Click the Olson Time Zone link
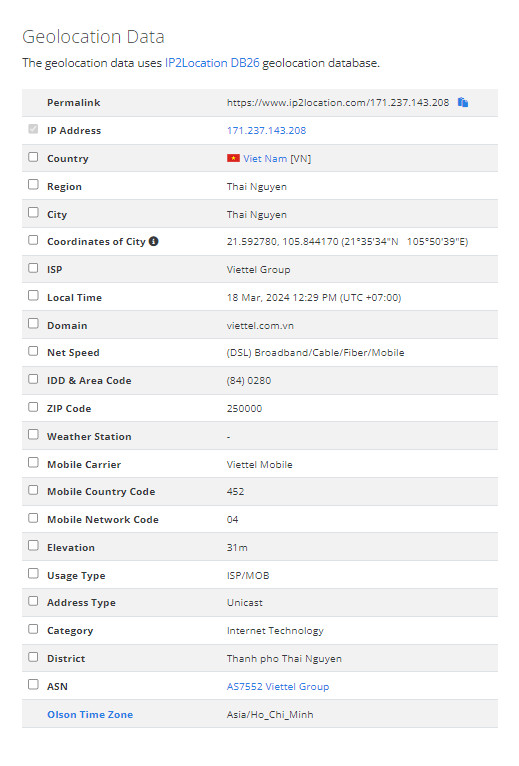Image resolution: width=519 pixels, height=766 pixels. coord(90,714)
